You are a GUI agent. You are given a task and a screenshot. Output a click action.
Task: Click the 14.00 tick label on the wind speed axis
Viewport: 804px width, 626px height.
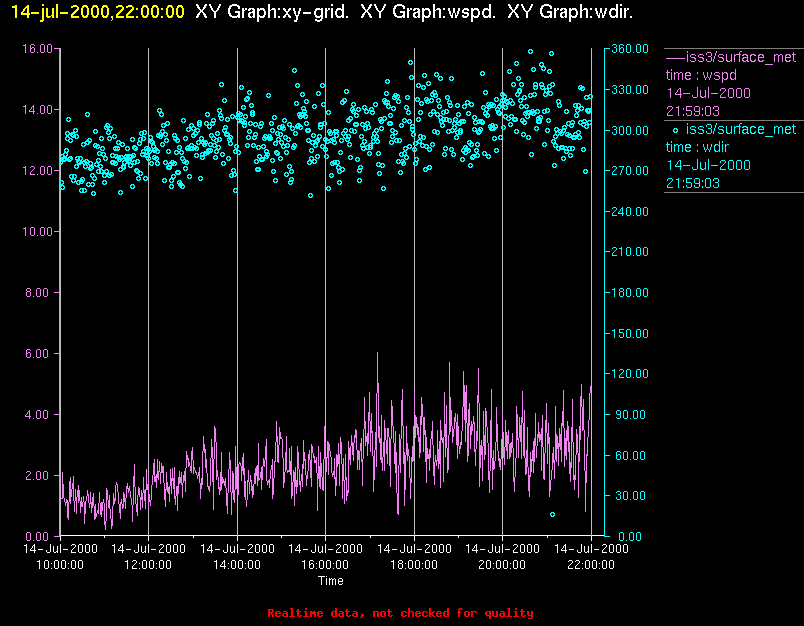point(37,110)
